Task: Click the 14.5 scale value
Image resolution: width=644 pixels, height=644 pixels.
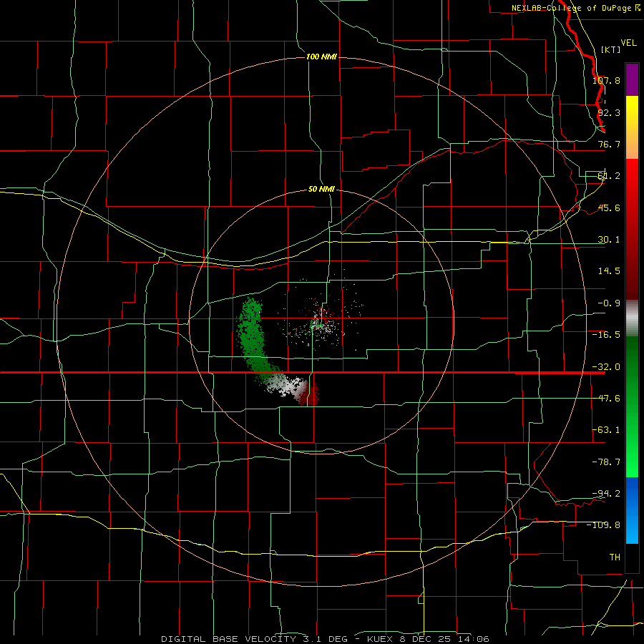Action: click(x=609, y=271)
